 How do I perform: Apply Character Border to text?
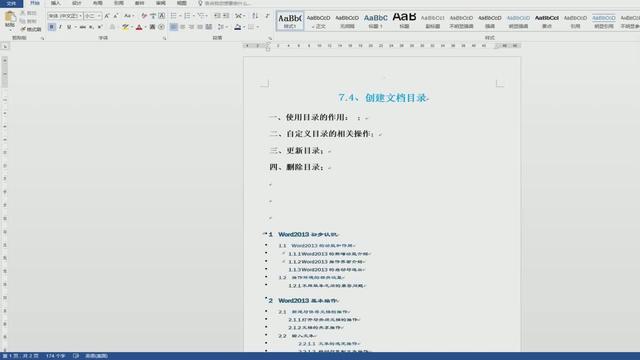pyautogui.click(x=162, y=16)
